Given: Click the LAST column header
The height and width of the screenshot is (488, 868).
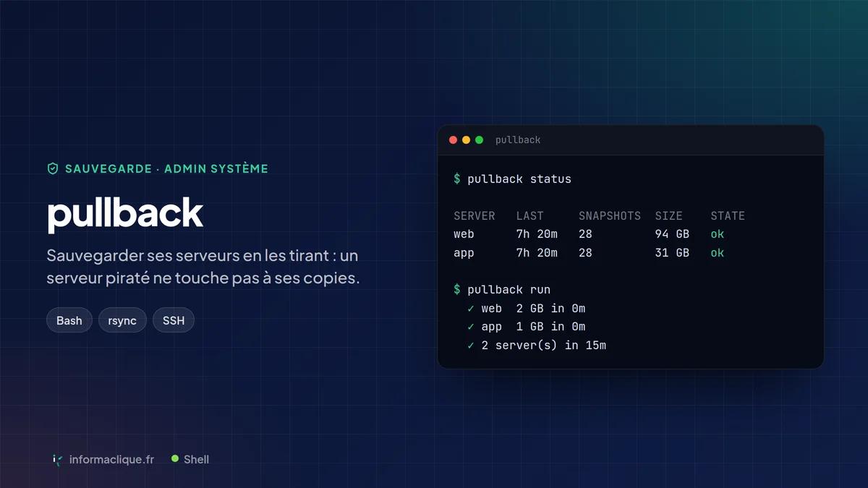Looking at the screenshot, I should click(530, 215).
